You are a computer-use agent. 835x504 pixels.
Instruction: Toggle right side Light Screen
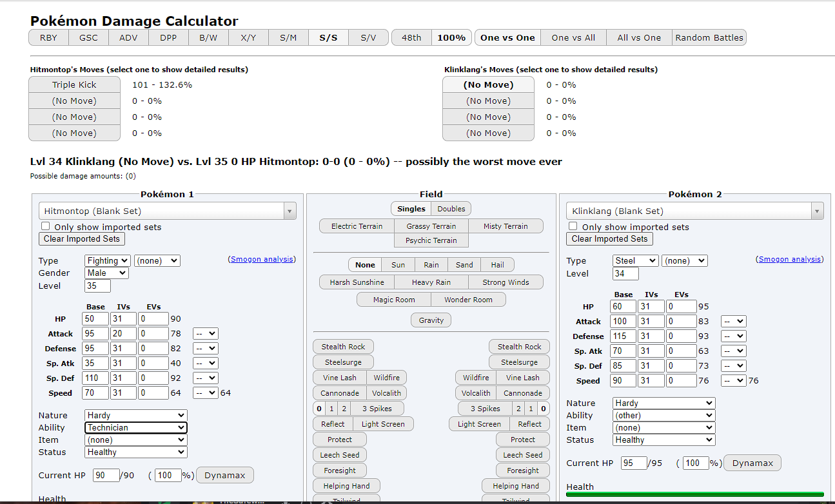click(x=480, y=424)
